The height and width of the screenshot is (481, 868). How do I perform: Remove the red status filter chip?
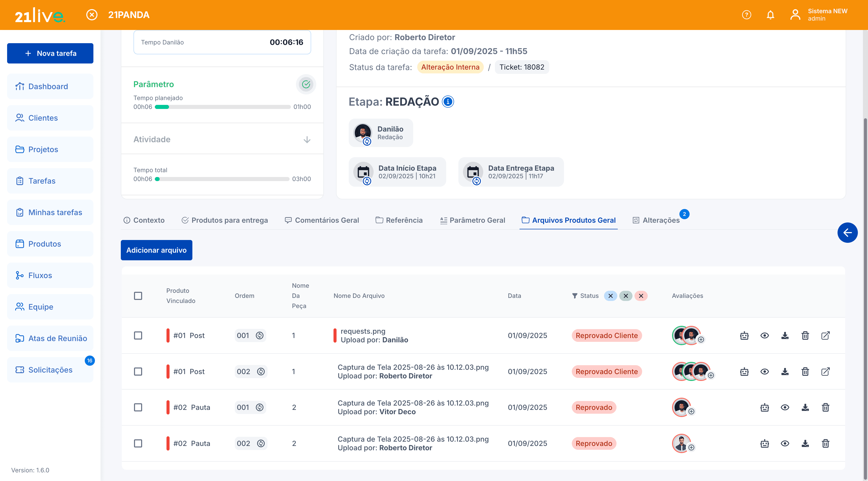[641, 296]
